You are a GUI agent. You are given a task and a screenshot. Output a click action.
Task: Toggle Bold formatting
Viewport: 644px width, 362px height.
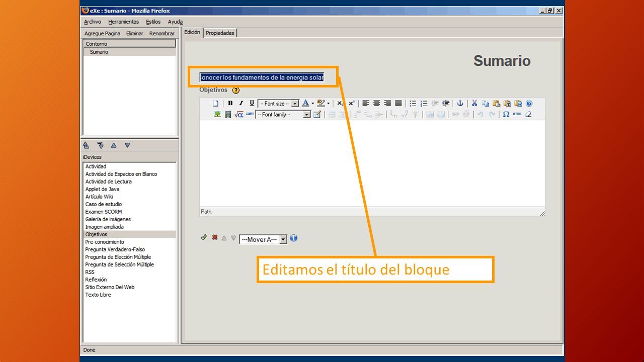[230, 104]
